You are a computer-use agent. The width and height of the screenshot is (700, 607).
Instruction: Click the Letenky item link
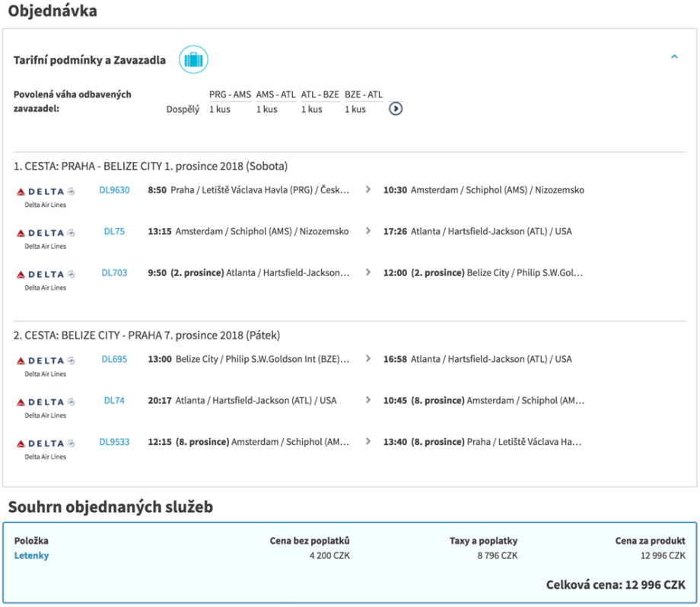click(x=31, y=555)
